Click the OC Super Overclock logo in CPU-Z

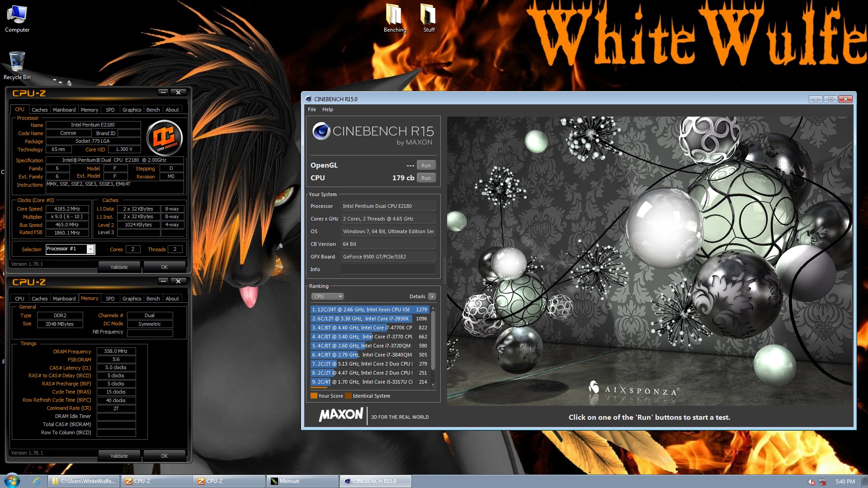pyautogui.click(x=165, y=138)
